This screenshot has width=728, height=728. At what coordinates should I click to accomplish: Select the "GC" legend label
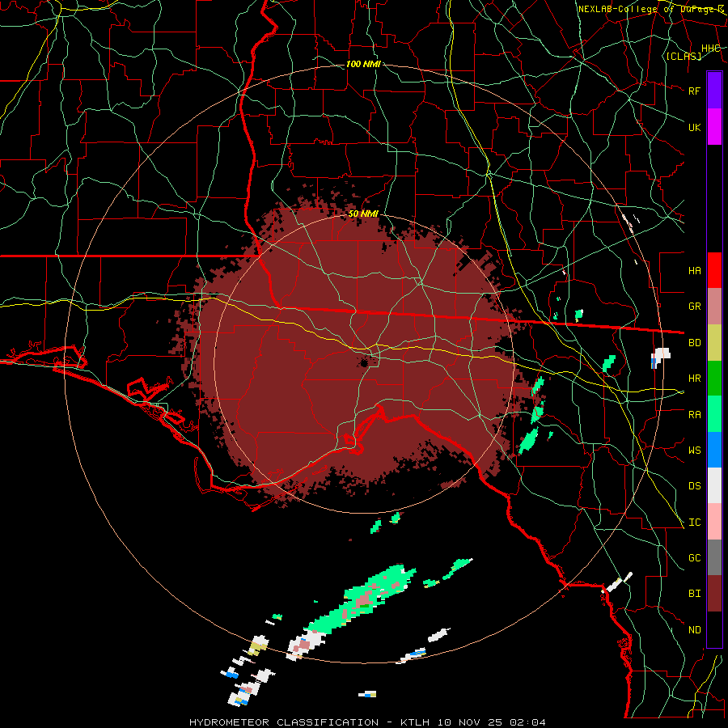(x=694, y=558)
